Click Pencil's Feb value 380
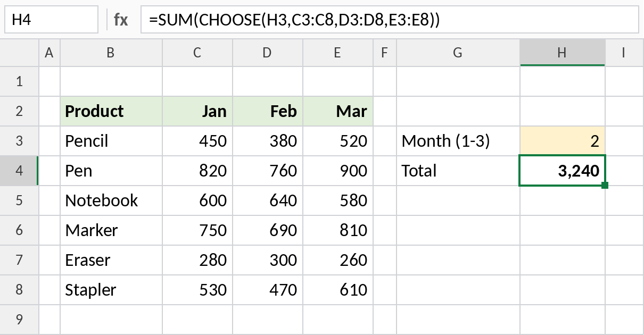The height and width of the screenshot is (335, 644). click(x=268, y=141)
